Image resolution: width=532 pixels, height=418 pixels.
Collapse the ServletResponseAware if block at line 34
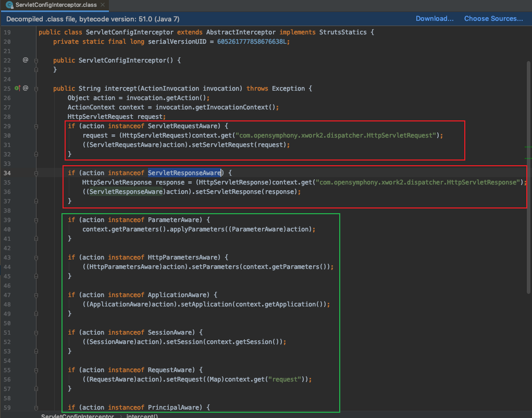pos(36,173)
